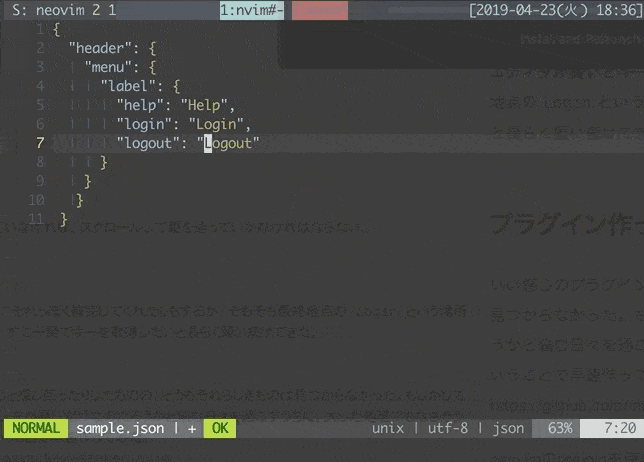Click the opening brace on line 1
The height and width of the screenshot is (462, 644).
point(56,29)
